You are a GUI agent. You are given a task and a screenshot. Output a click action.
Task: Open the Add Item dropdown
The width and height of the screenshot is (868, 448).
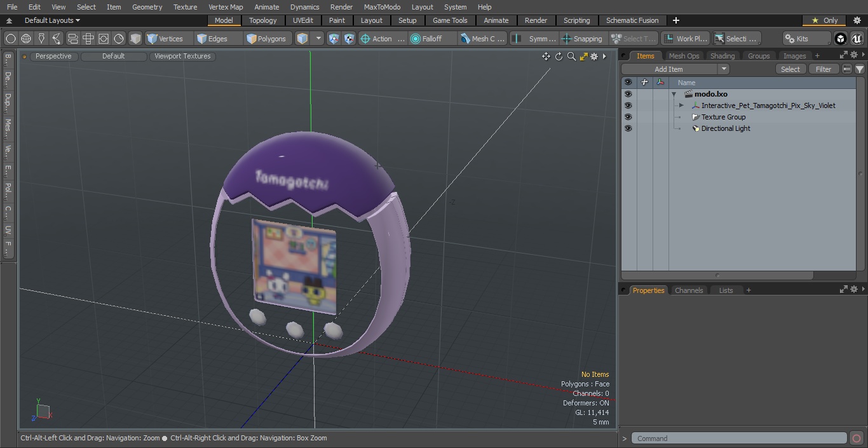pyautogui.click(x=675, y=69)
